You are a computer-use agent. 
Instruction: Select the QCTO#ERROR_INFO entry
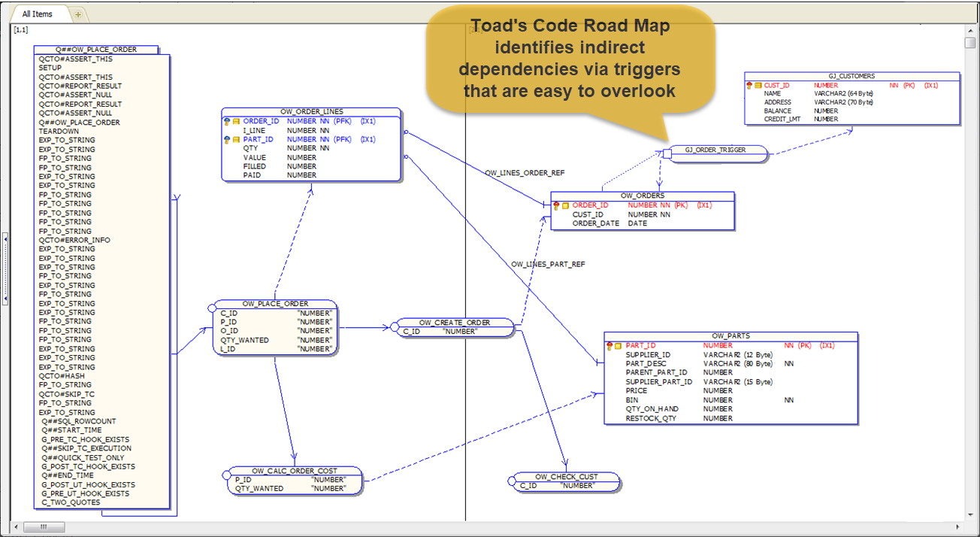click(x=74, y=240)
